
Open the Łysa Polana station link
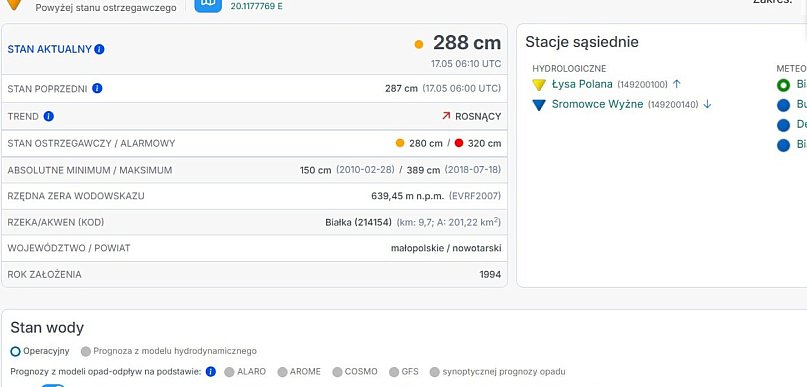pos(582,84)
